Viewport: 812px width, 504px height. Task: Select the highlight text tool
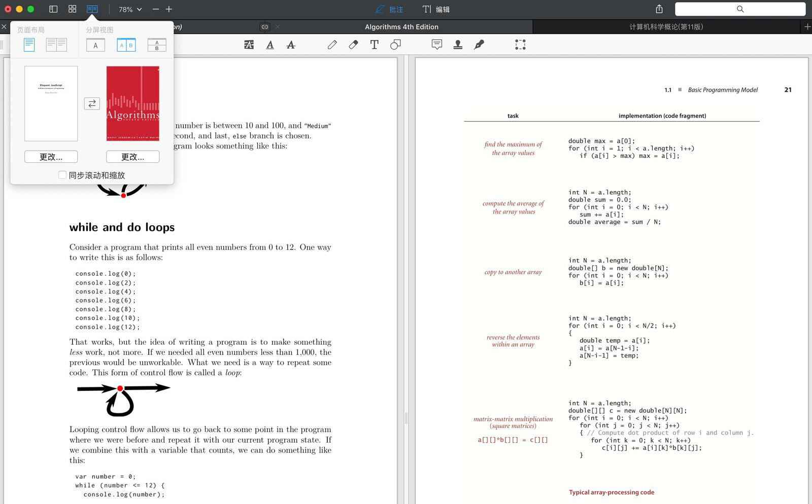(249, 45)
